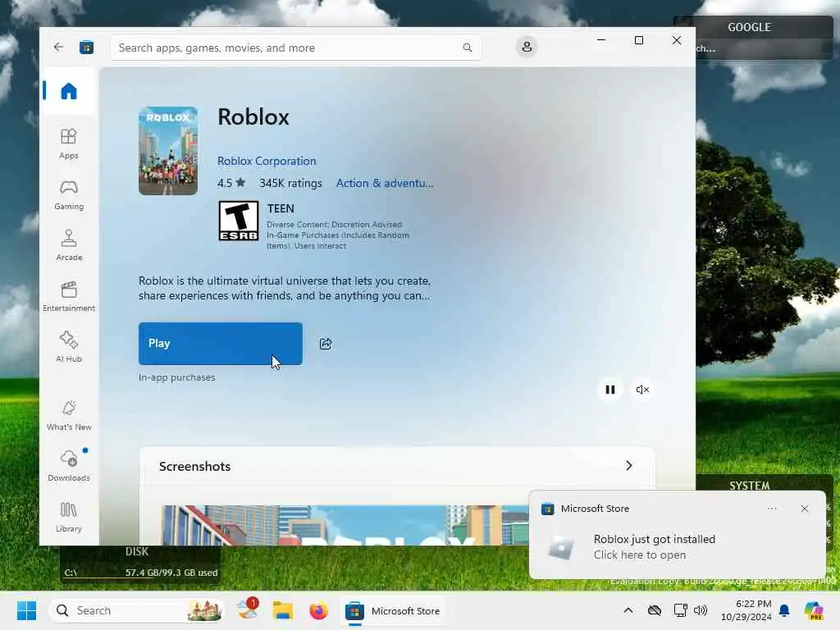The image size is (840, 630).
Task: Show hidden tray icons chevron
Action: [628, 610]
